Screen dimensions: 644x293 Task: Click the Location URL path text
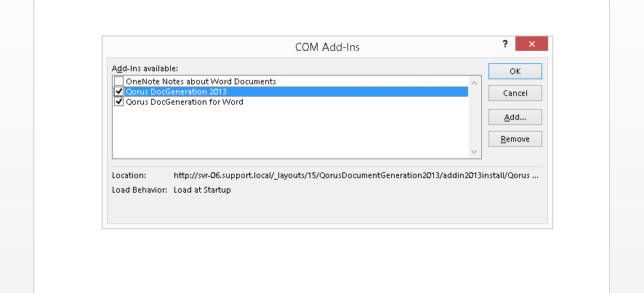pyautogui.click(x=356, y=175)
